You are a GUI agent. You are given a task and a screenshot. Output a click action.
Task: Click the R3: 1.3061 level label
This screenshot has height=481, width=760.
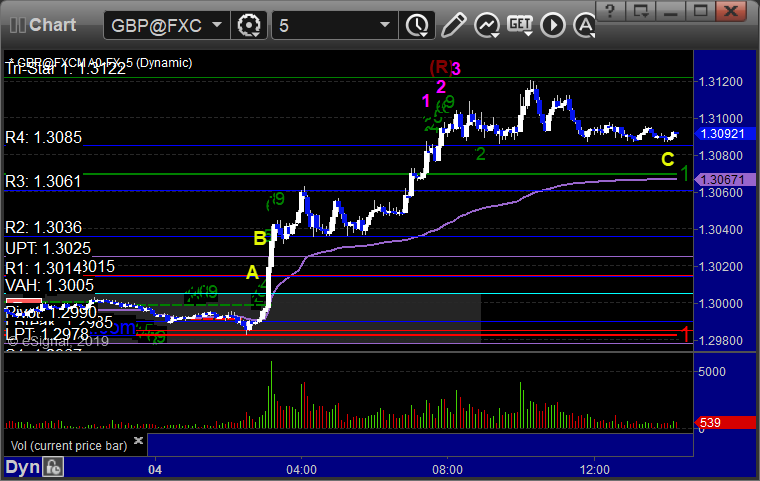tap(43, 181)
